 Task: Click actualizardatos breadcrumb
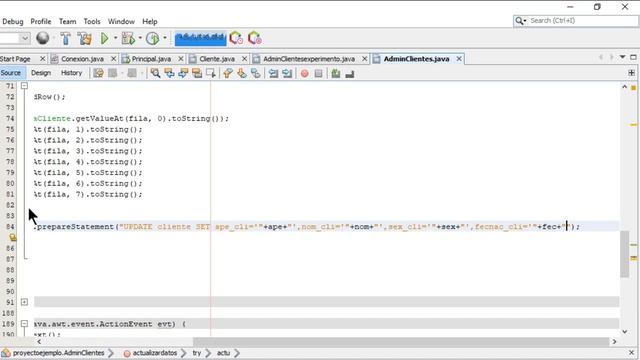pos(155,353)
